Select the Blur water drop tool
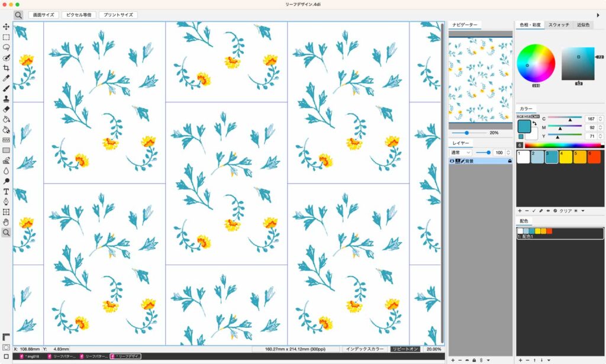The image size is (606, 364). click(6, 171)
